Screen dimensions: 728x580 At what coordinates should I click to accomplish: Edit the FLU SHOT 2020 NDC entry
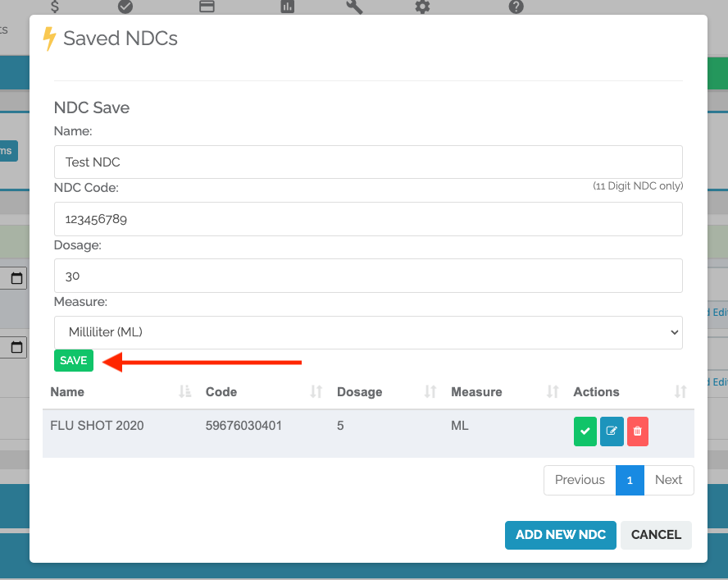click(x=612, y=432)
